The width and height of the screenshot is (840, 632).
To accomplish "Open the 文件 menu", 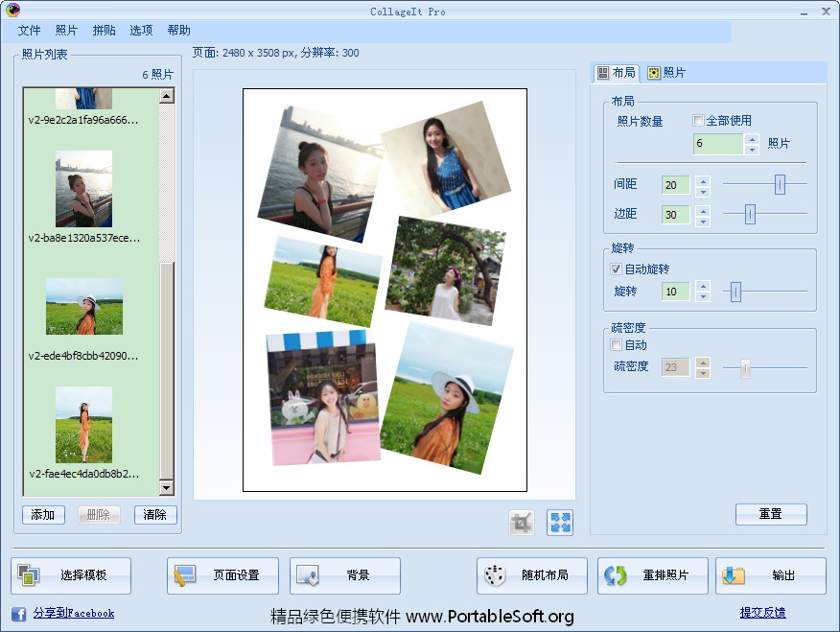I will 29,31.
